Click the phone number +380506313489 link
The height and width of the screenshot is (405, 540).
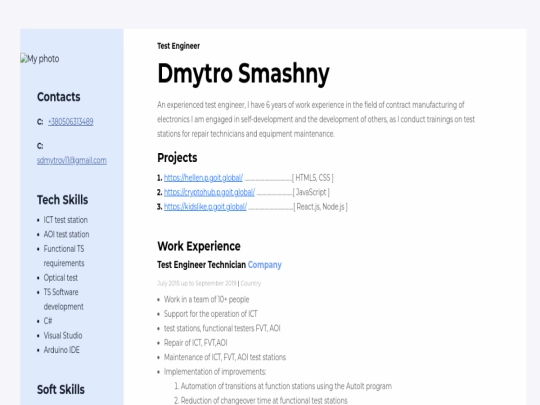(71, 122)
